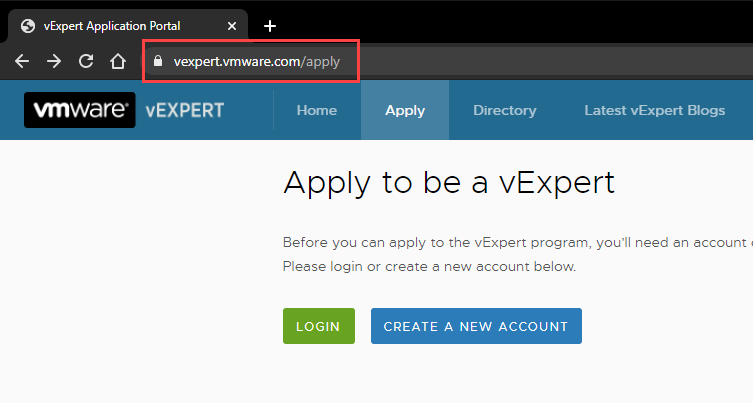Screen dimensions: 753x403
Task: Click the 'Please login or create a new account below.' text
Action: (x=429, y=267)
